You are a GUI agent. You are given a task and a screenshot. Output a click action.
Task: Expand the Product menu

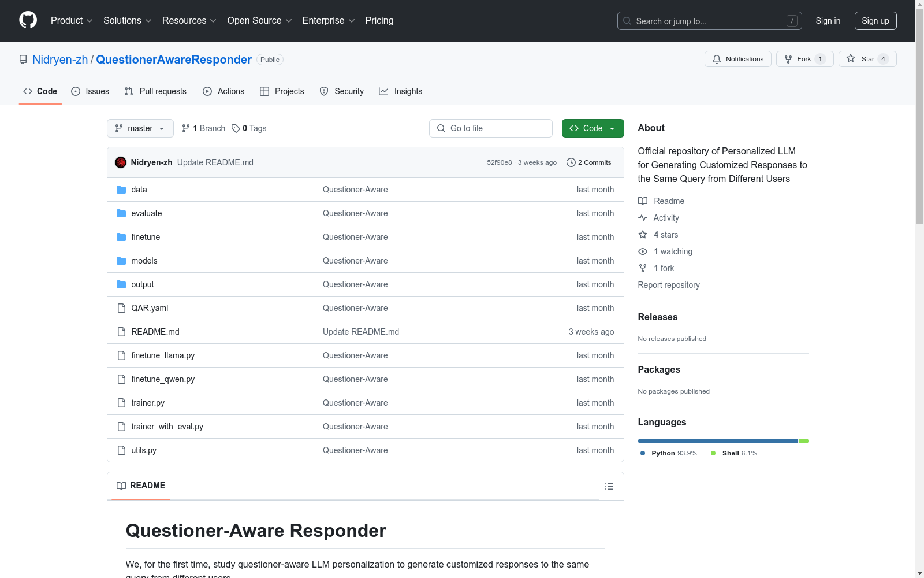72,21
